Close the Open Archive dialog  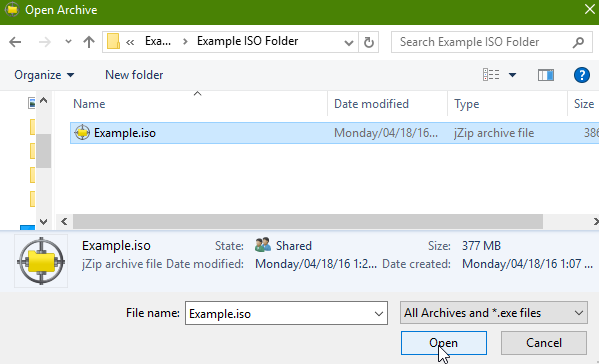[590, 9]
